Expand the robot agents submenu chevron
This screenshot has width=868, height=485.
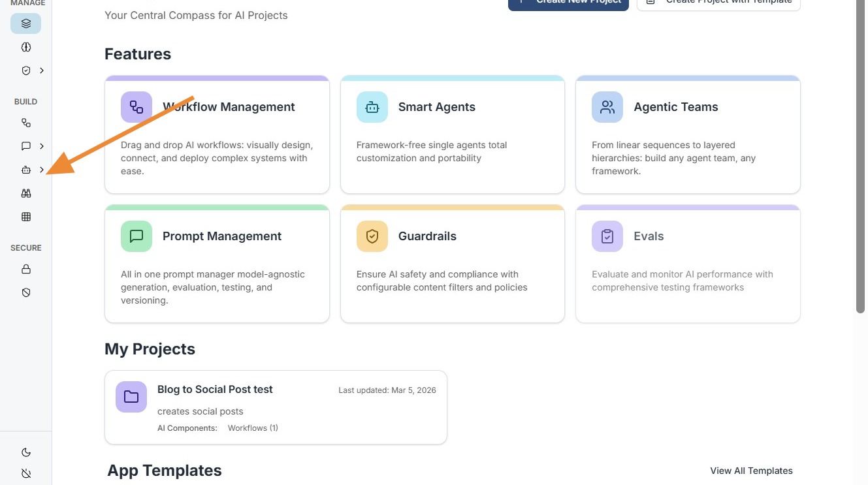tap(42, 170)
